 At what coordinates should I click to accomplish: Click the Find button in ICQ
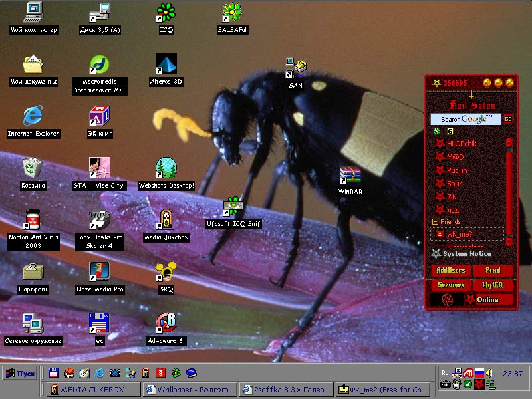493,271
